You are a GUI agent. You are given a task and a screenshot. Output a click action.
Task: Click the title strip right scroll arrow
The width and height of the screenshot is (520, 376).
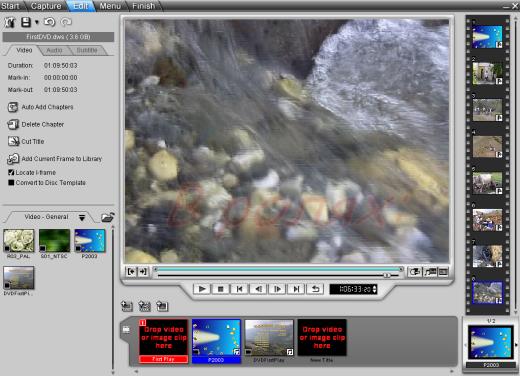(452, 371)
